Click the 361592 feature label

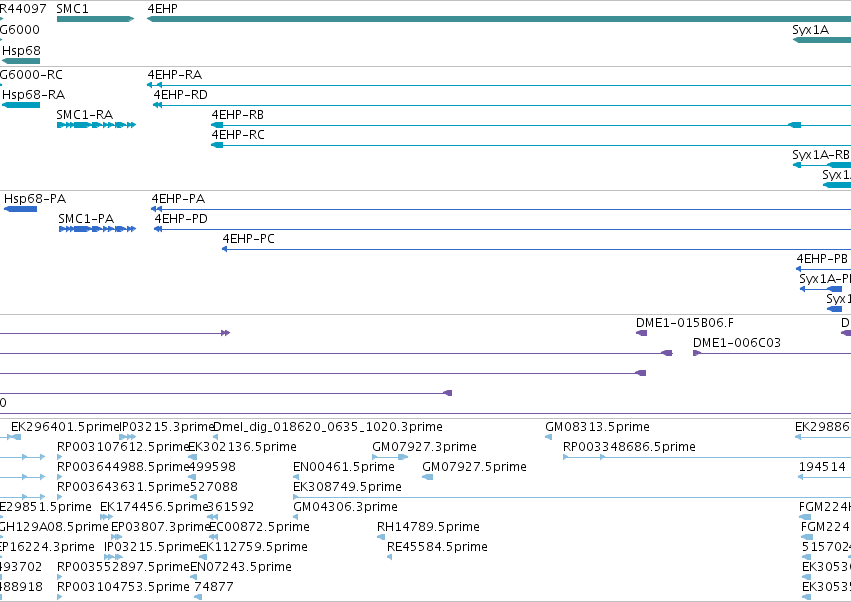[x=231, y=507]
